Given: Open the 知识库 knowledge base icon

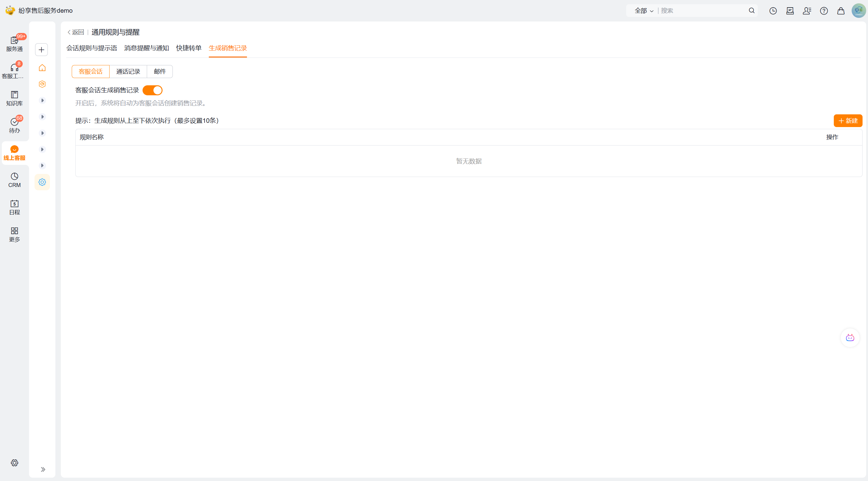Looking at the screenshot, I should pos(14,98).
